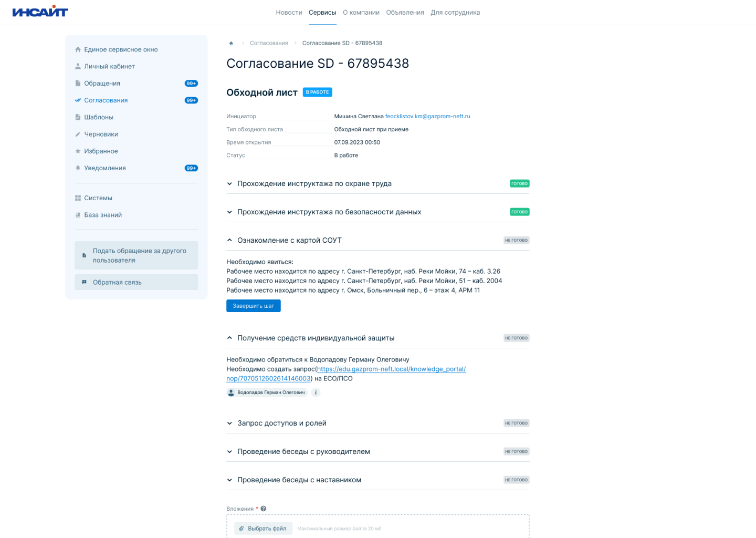Image resolution: width=756 pixels, height=538 pixels.
Task: Expand Прохождение инструктажа по охране труда
Action: pos(314,184)
